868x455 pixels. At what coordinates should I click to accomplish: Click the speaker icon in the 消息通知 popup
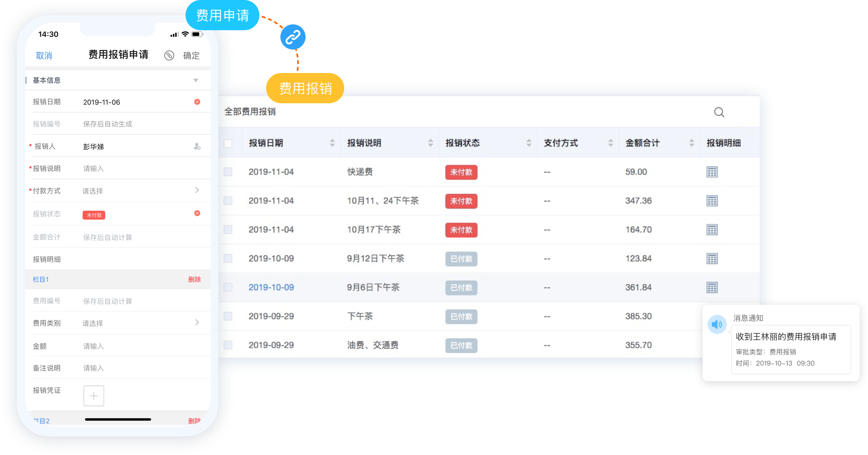click(x=717, y=324)
